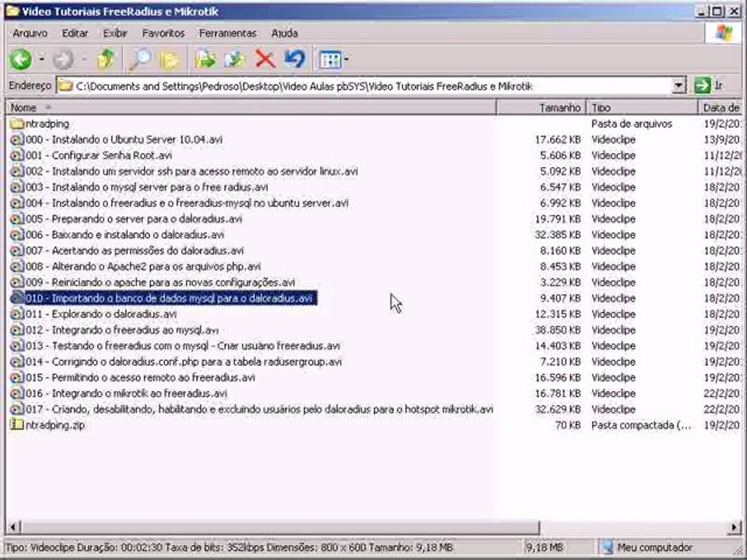This screenshot has width=747, height=560.
Task: Open the Ajuda menu
Action: tap(285, 33)
